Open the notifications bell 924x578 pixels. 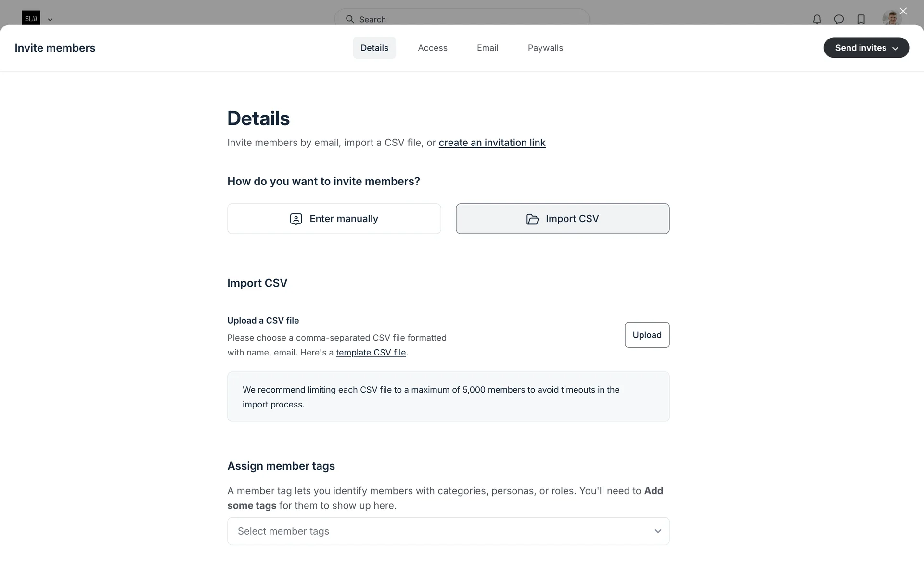pos(817,19)
